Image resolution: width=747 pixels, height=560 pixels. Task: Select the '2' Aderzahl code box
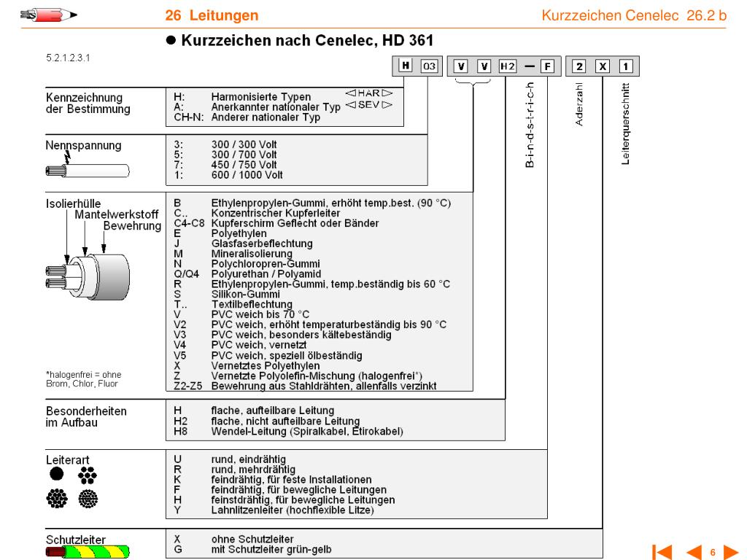[x=578, y=66]
